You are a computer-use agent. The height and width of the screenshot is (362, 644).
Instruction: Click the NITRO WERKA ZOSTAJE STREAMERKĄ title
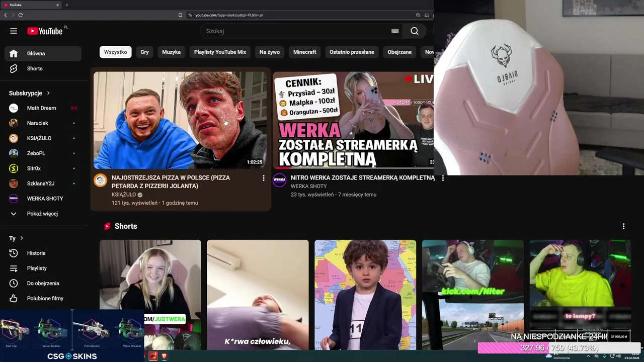click(362, 177)
